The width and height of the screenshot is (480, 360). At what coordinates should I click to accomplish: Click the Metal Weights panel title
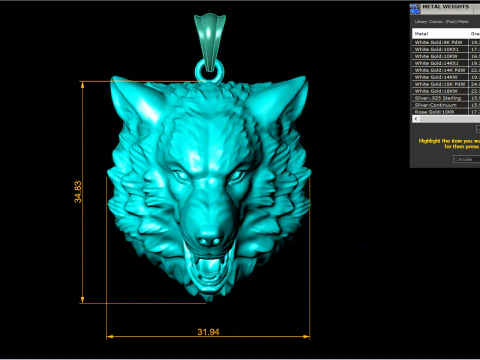click(x=445, y=7)
